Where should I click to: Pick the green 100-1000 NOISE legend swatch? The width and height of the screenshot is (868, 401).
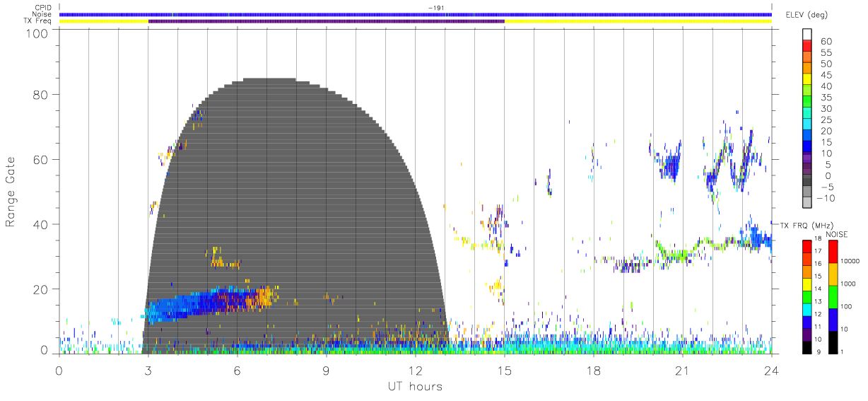pos(832,297)
